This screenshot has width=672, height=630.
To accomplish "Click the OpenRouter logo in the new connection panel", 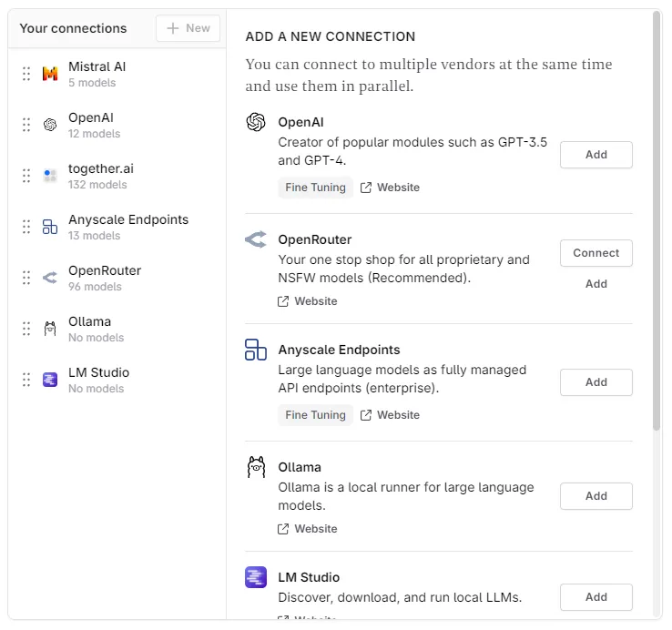I will point(256,239).
